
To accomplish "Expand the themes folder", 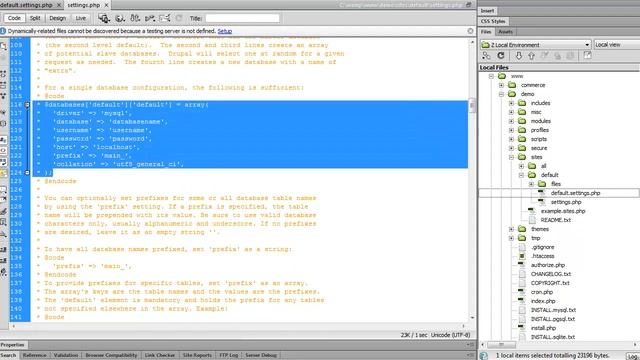I will pos(511,229).
